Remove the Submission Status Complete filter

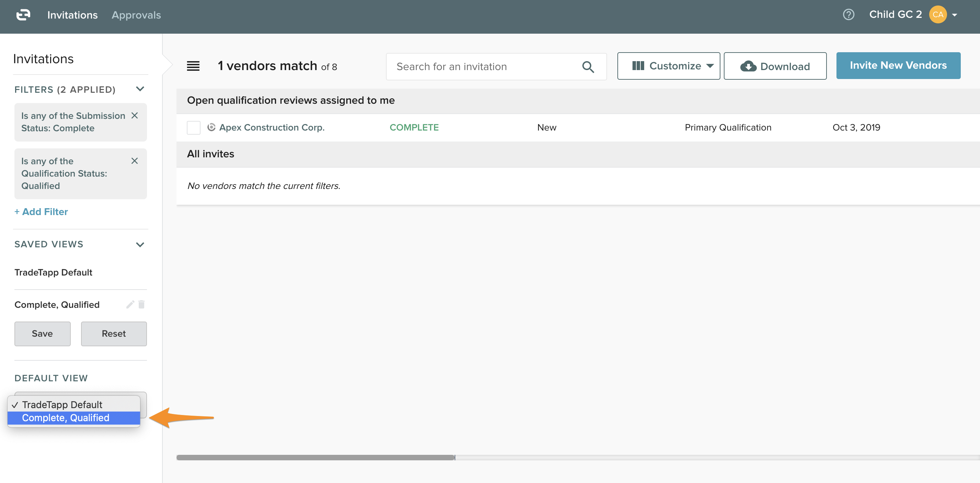pyautogui.click(x=135, y=116)
